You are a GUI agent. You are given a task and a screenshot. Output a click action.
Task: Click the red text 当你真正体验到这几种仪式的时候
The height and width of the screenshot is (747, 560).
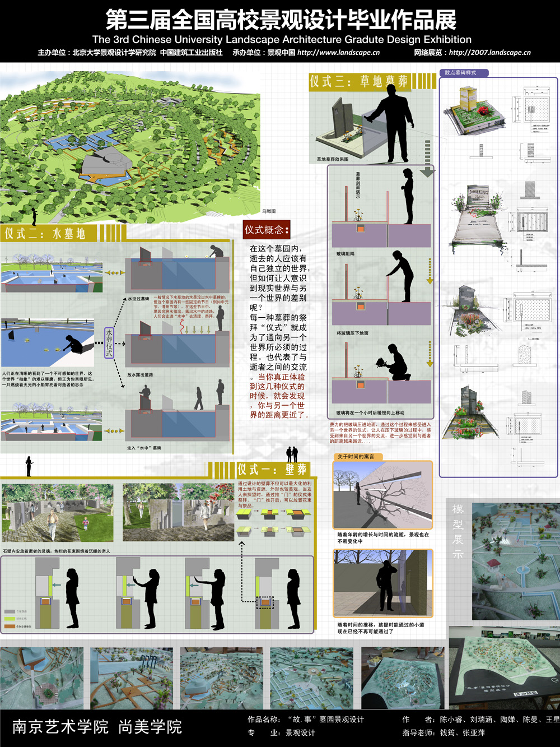coord(279,396)
